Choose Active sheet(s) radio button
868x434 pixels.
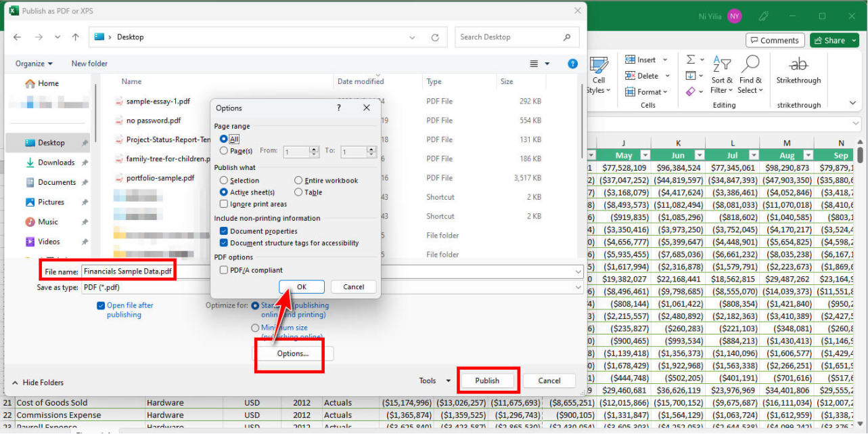[x=224, y=192]
